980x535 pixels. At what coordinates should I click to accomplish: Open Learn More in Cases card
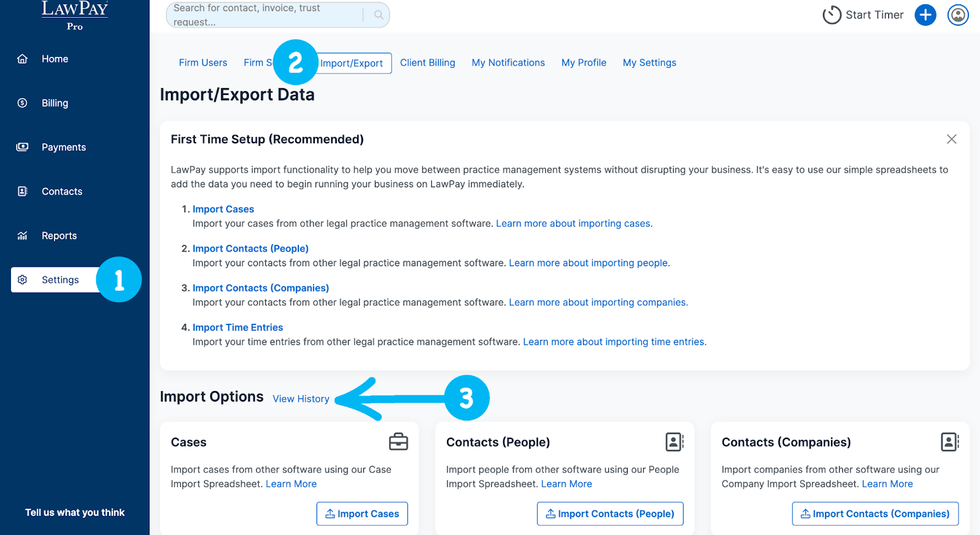(291, 484)
